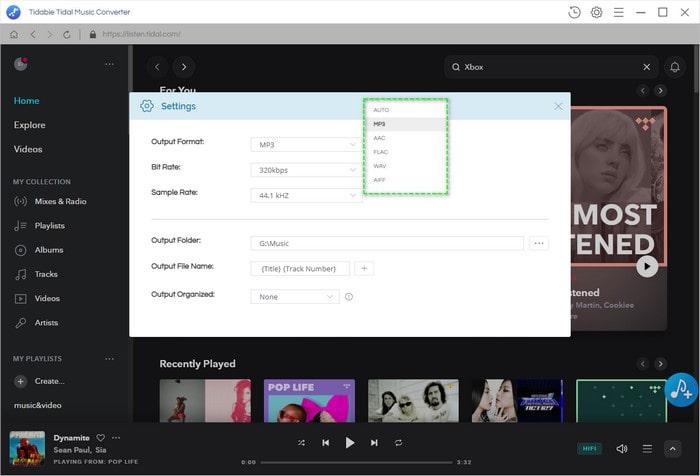The image size is (700, 476).
Task: Browse for output folder
Action: click(x=539, y=243)
